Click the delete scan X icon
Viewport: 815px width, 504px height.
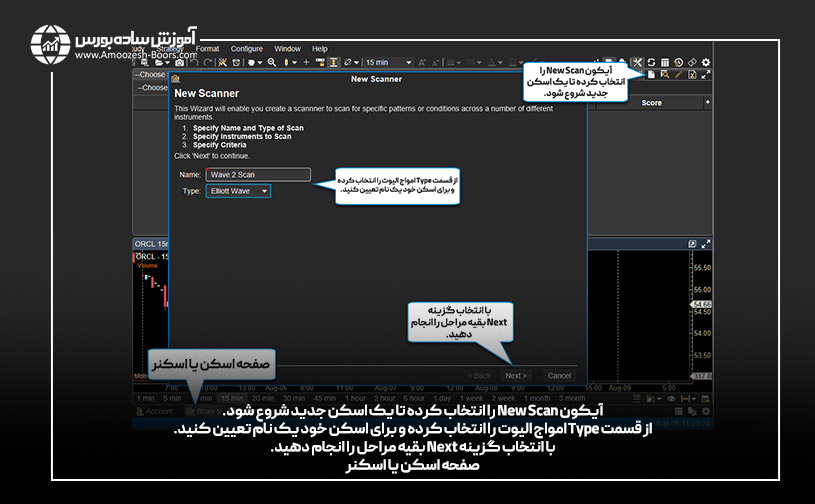pos(692,75)
